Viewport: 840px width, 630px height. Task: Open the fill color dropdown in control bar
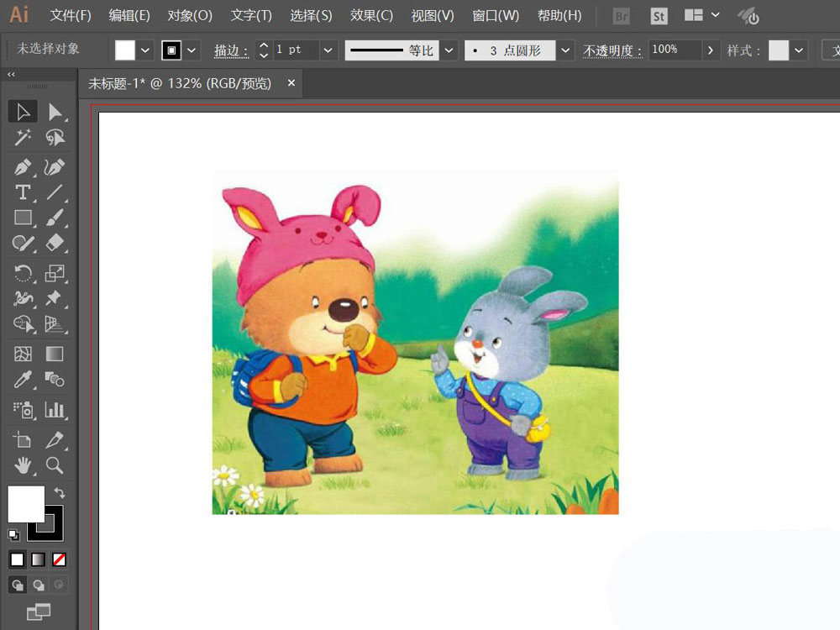[x=145, y=50]
